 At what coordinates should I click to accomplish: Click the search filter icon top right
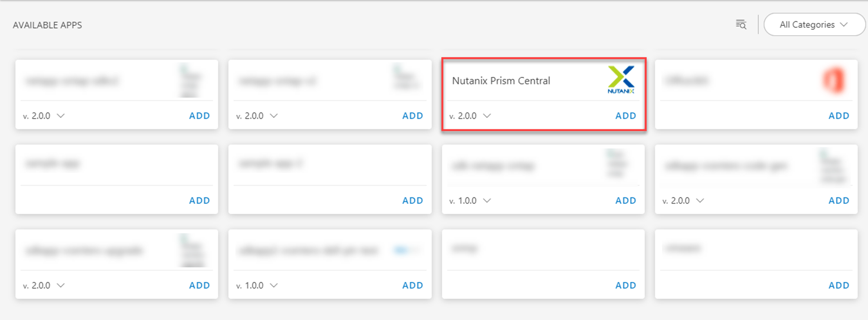click(741, 24)
